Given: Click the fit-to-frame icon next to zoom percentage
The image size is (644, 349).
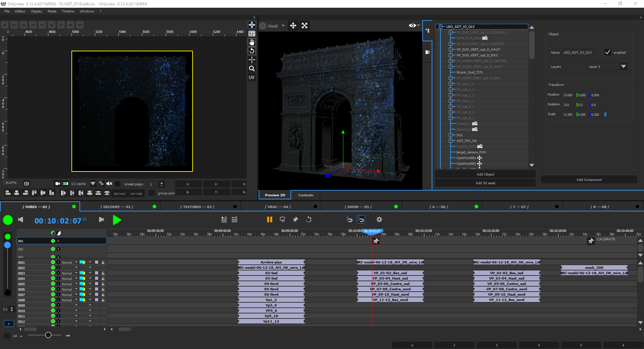Looking at the screenshot, I should pyautogui.click(x=26, y=184).
